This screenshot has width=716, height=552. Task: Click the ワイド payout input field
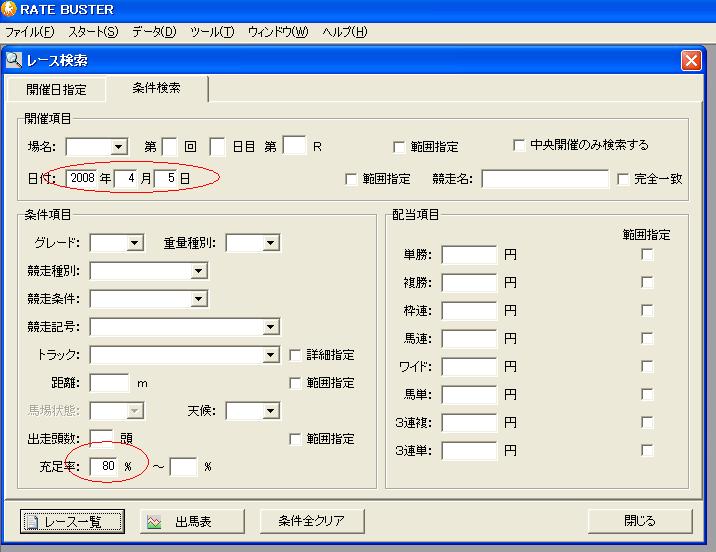(469, 367)
